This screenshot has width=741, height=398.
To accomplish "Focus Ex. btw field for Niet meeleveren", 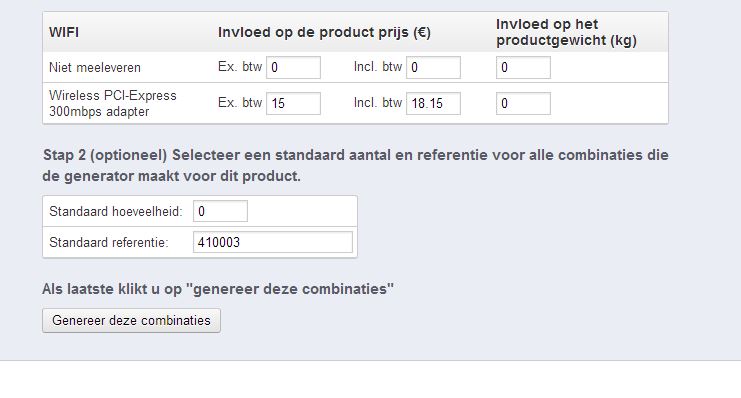I will [x=293, y=68].
